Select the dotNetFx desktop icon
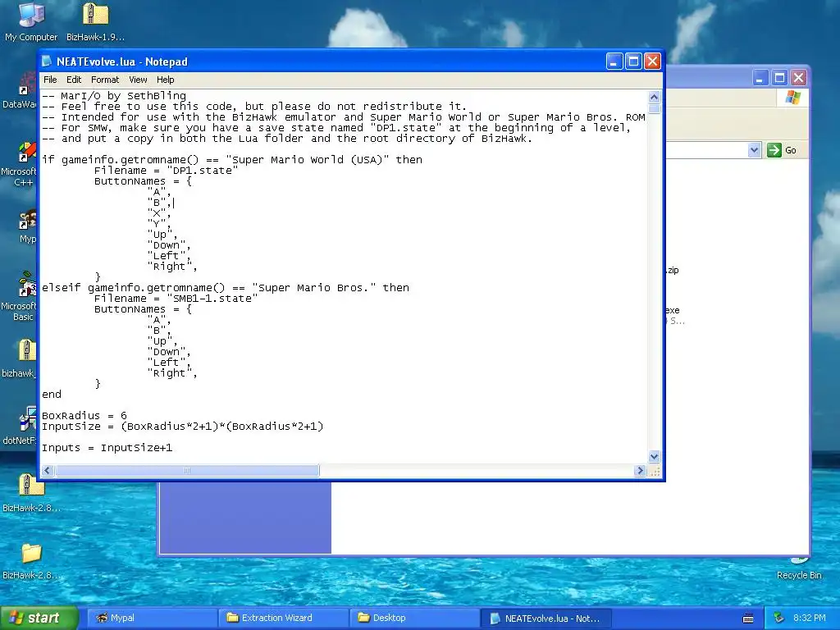 click(x=21, y=426)
